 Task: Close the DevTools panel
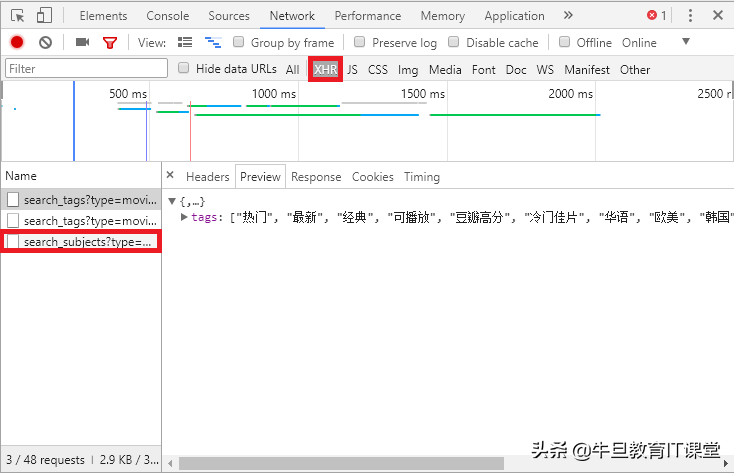(718, 15)
